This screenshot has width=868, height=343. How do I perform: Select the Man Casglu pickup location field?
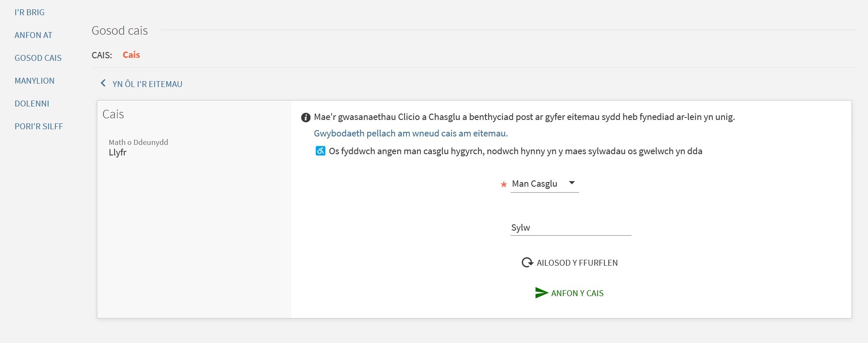click(544, 184)
